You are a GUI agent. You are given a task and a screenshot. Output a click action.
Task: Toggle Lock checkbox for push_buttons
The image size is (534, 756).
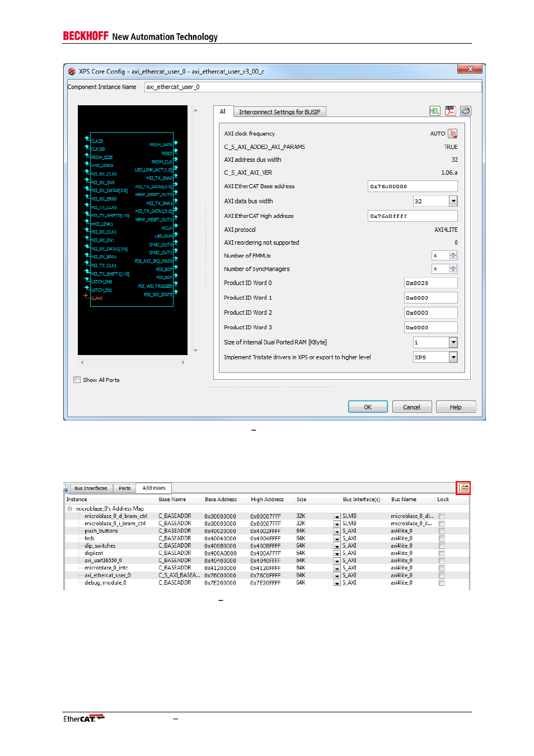[442, 531]
